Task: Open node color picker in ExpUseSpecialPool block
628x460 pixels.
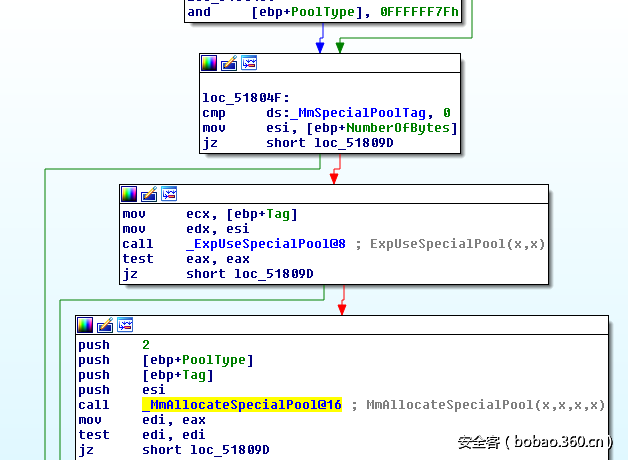Action: (x=129, y=193)
